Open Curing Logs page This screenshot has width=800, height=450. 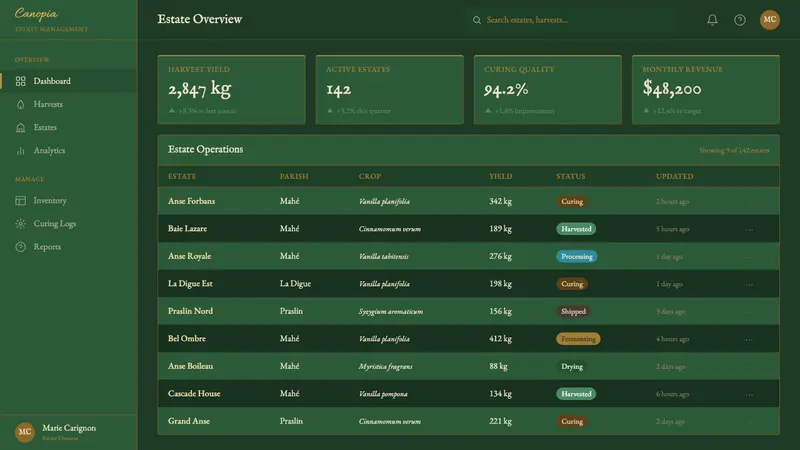[x=69, y=223]
